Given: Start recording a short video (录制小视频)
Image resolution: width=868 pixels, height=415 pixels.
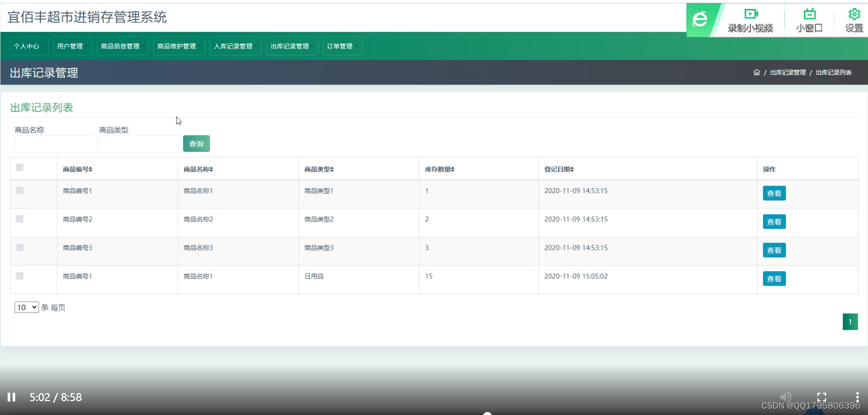Looking at the screenshot, I should click(x=751, y=20).
